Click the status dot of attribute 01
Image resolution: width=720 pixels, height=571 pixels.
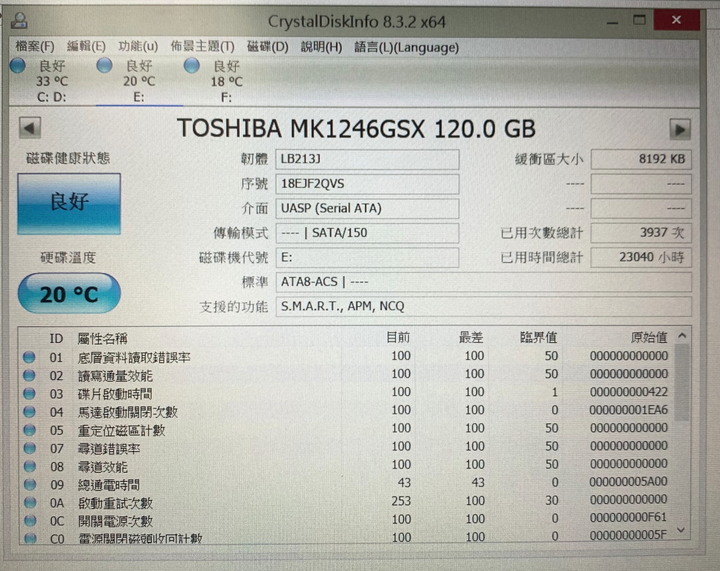(x=29, y=357)
